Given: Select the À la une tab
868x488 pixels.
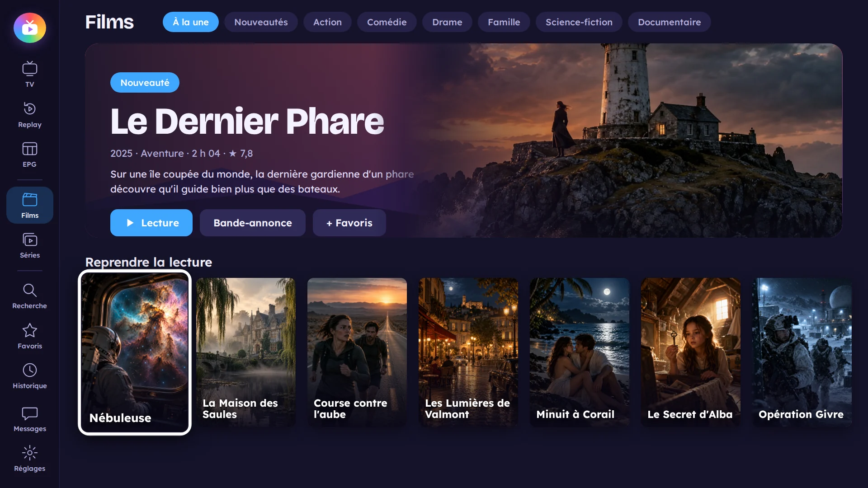Looking at the screenshot, I should point(191,22).
